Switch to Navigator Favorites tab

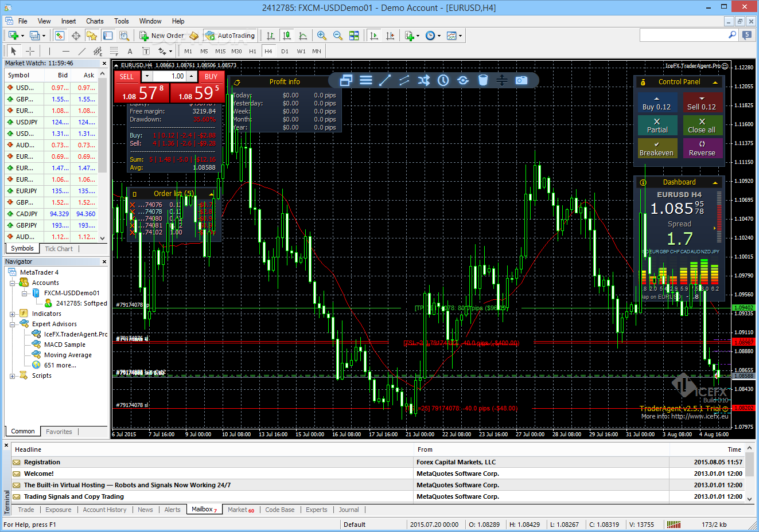pyautogui.click(x=59, y=432)
